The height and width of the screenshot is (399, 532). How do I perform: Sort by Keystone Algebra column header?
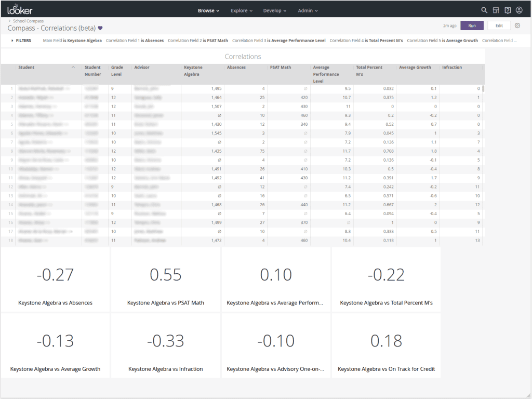pos(193,71)
